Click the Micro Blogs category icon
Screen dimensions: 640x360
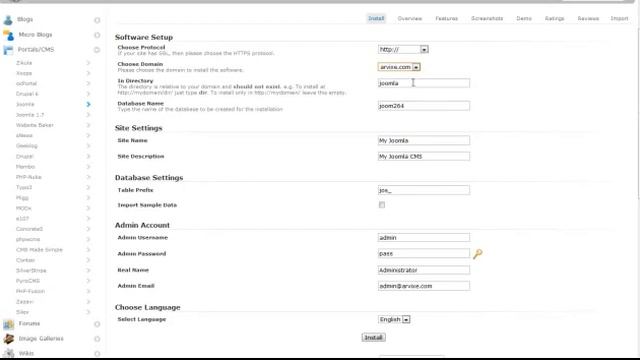(x=8, y=35)
